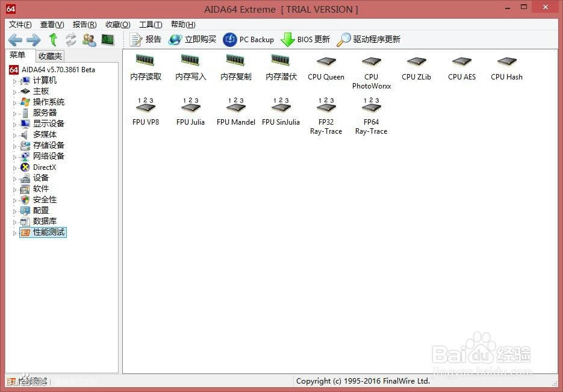The image size is (563, 392).
Task: Select the FPU Julia benchmark icon
Action: point(191,111)
